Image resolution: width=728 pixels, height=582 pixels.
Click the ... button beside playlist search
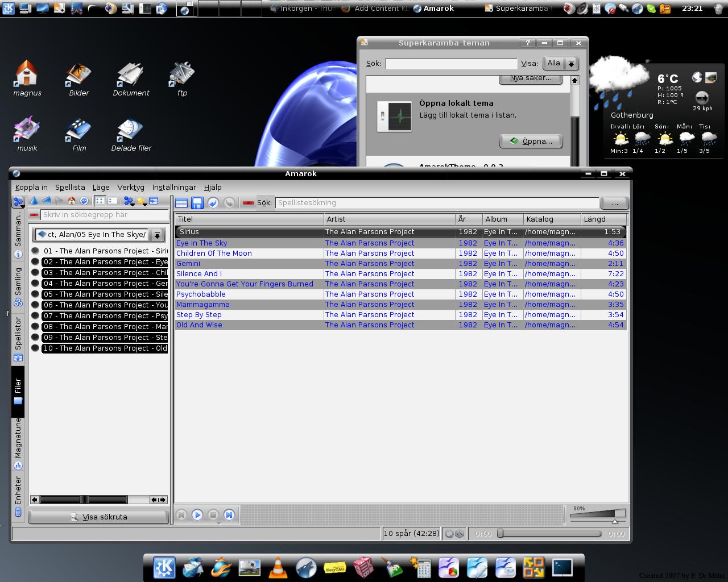tap(614, 203)
